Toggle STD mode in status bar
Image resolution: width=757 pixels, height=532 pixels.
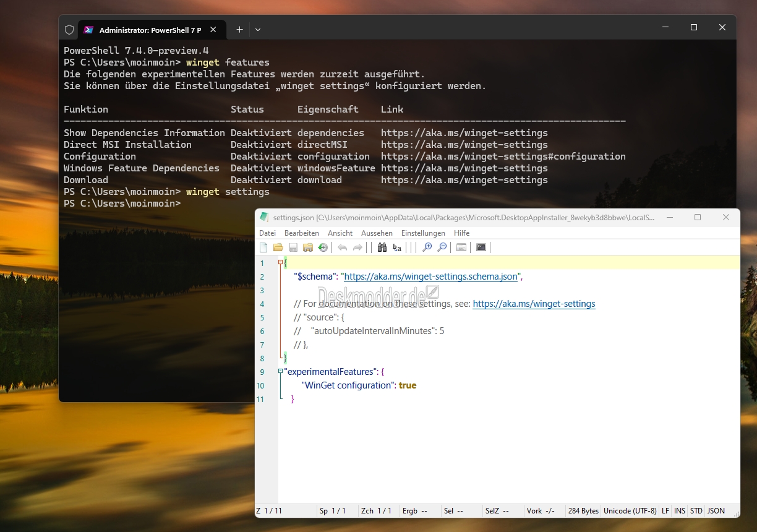(696, 511)
